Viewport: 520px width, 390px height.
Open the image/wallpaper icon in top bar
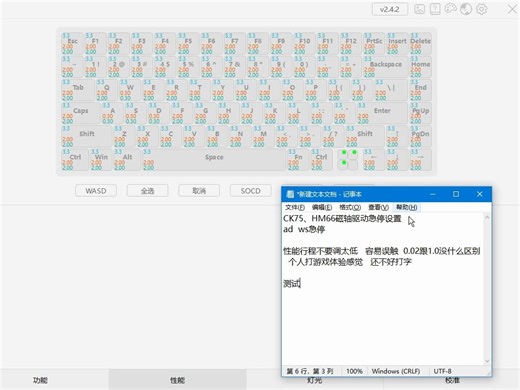pyautogui.click(x=419, y=9)
